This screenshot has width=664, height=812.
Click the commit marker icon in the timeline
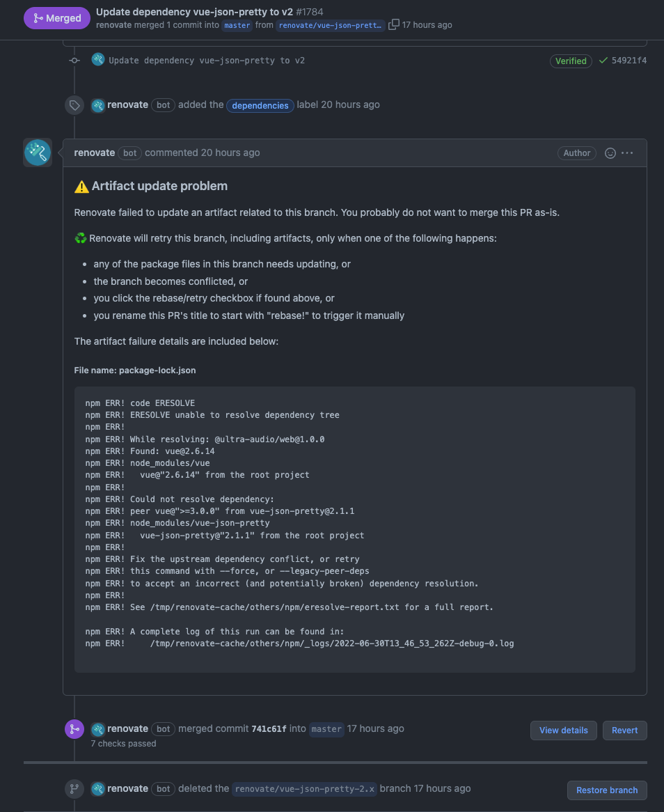(74, 61)
